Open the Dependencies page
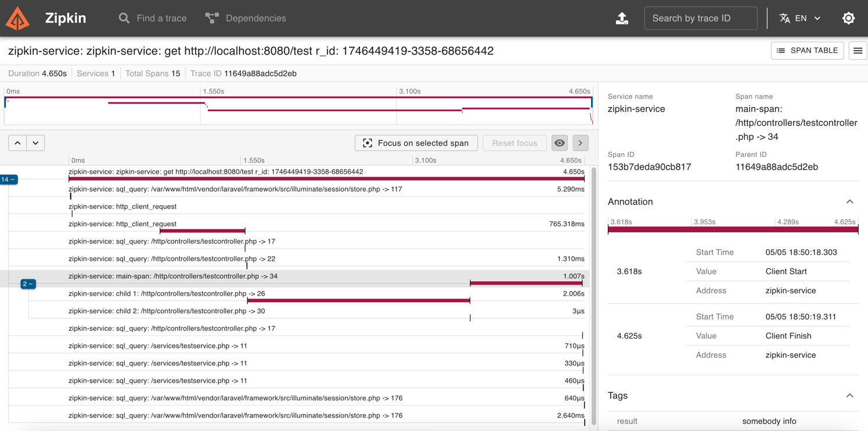868x431 pixels. [246, 19]
